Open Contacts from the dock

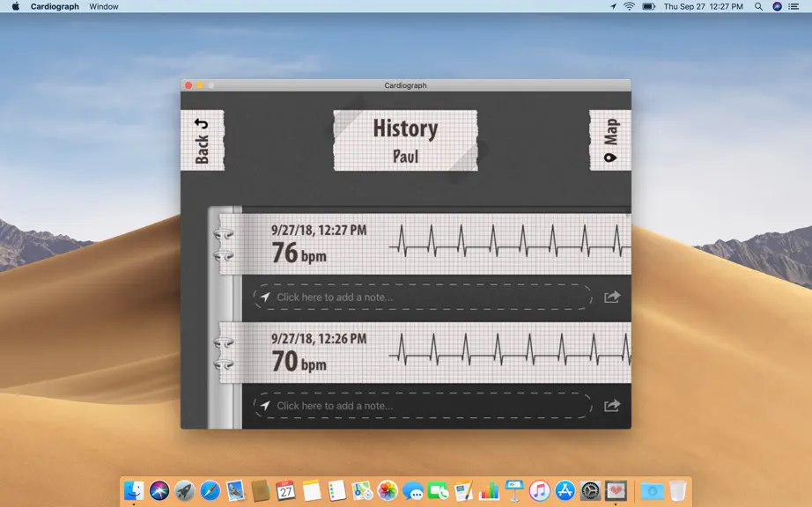[x=261, y=490]
